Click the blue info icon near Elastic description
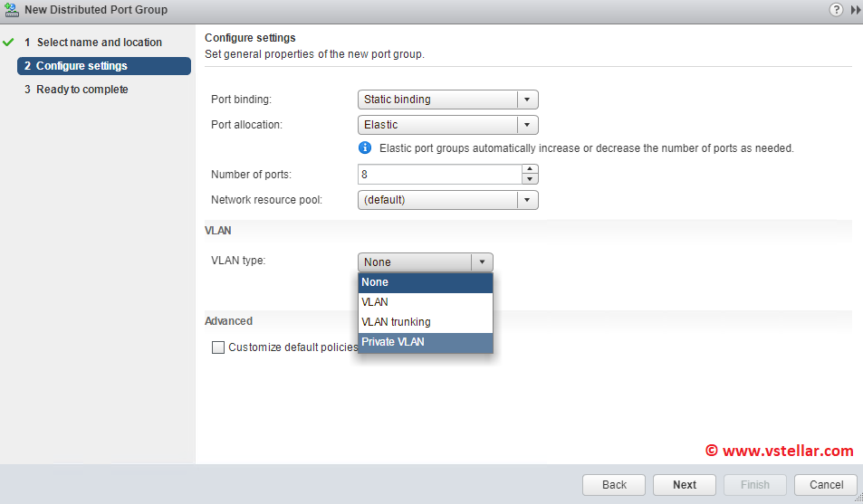Viewport: 863px width, 504px height. [x=365, y=147]
